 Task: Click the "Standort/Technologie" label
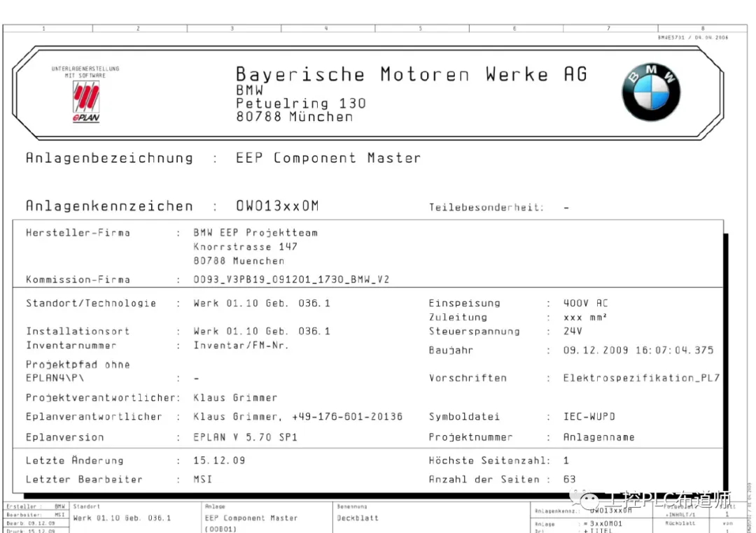91,303
